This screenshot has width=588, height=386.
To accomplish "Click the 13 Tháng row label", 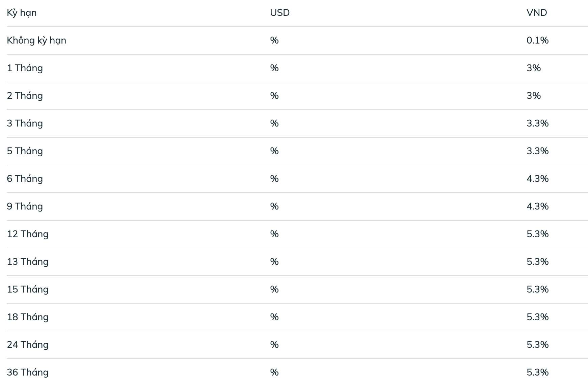I will point(28,262).
